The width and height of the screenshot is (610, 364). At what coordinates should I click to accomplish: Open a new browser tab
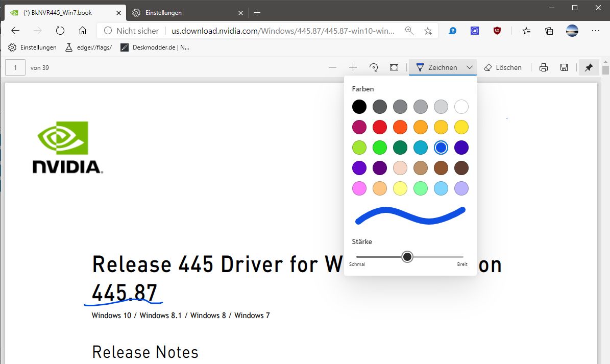[257, 12]
